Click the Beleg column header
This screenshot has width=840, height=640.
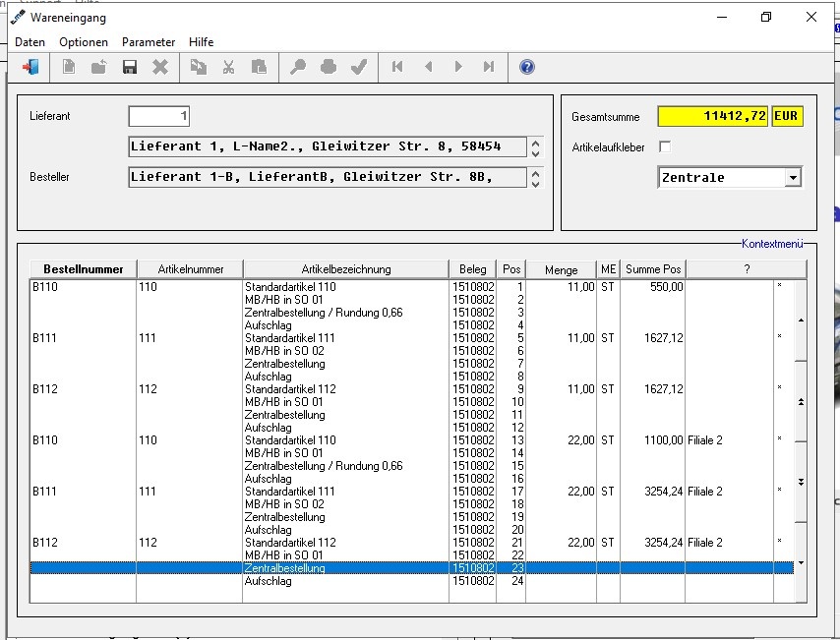click(473, 269)
